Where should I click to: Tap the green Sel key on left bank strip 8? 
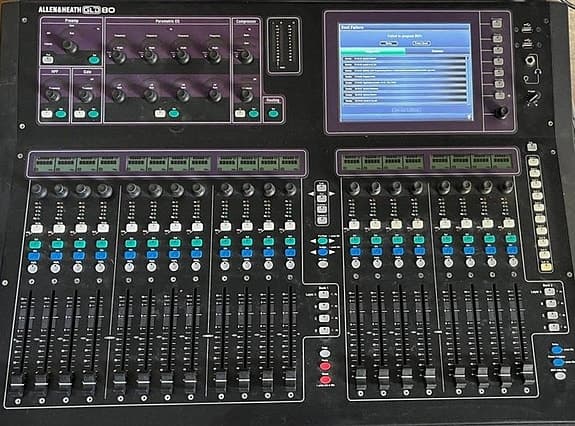pyautogui.click(x=197, y=242)
